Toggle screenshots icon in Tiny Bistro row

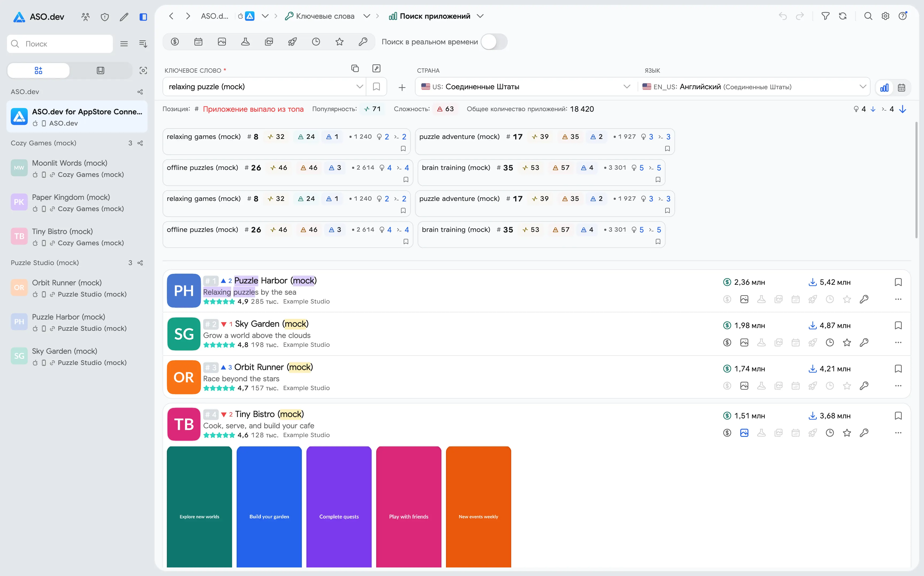(x=744, y=433)
